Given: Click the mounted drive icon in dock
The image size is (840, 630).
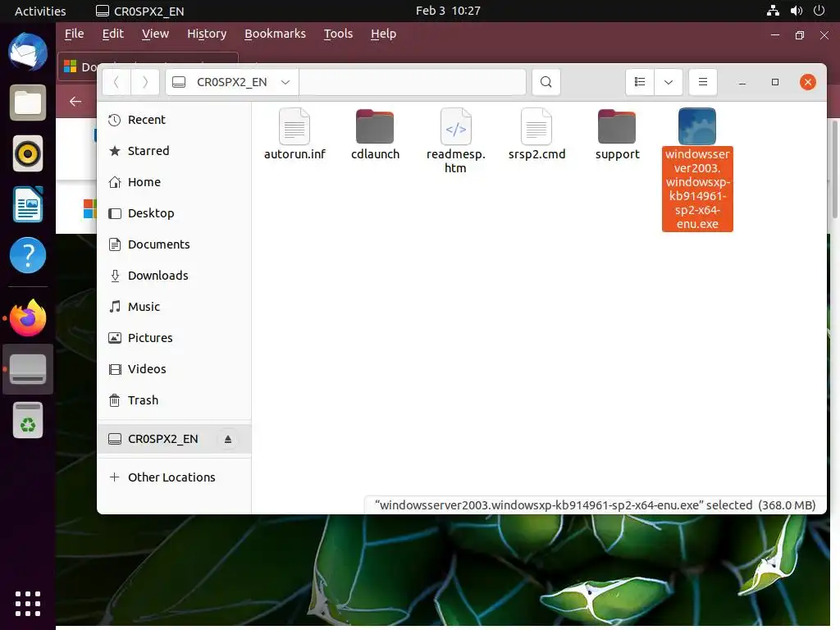Looking at the screenshot, I should click(28, 369).
